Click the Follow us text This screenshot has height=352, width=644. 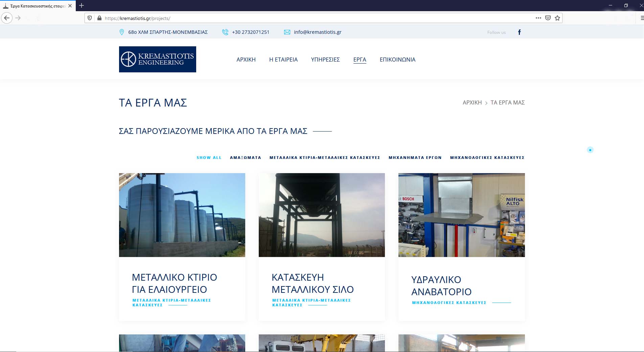(497, 32)
